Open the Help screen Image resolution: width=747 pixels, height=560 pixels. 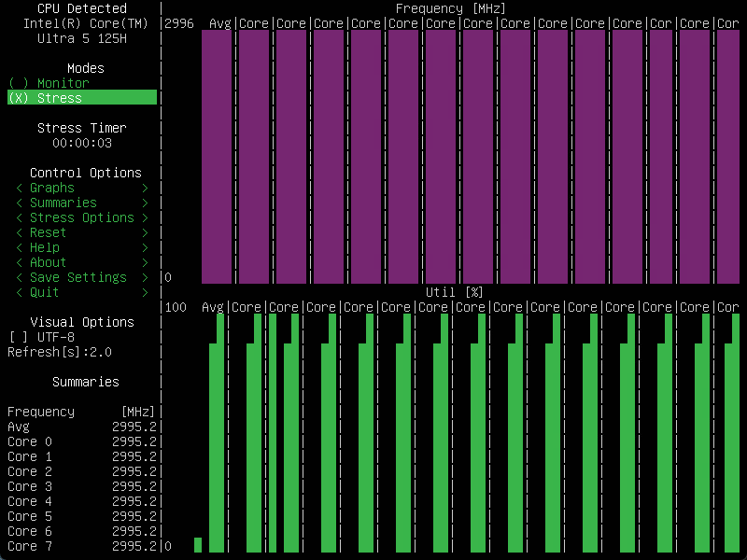pos(45,247)
